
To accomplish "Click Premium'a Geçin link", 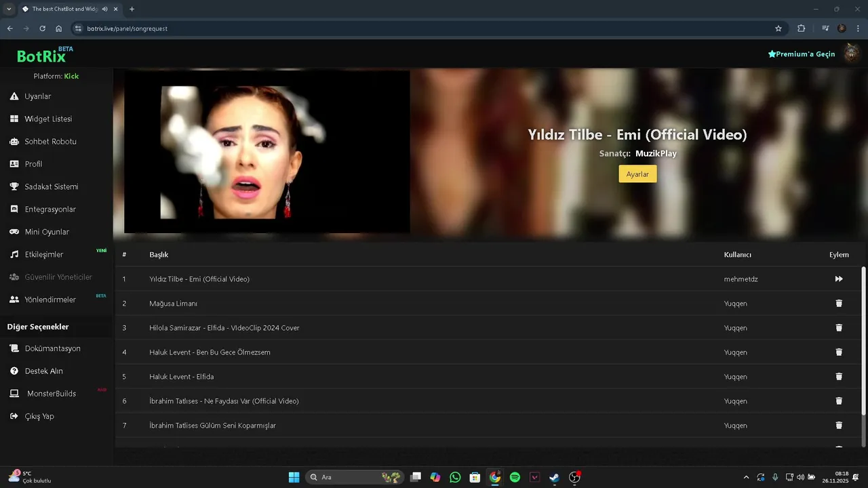I will 802,54.
